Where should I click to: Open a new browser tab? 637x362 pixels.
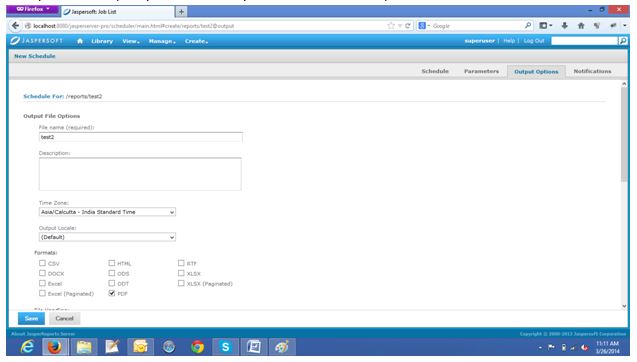pyautogui.click(x=181, y=12)
